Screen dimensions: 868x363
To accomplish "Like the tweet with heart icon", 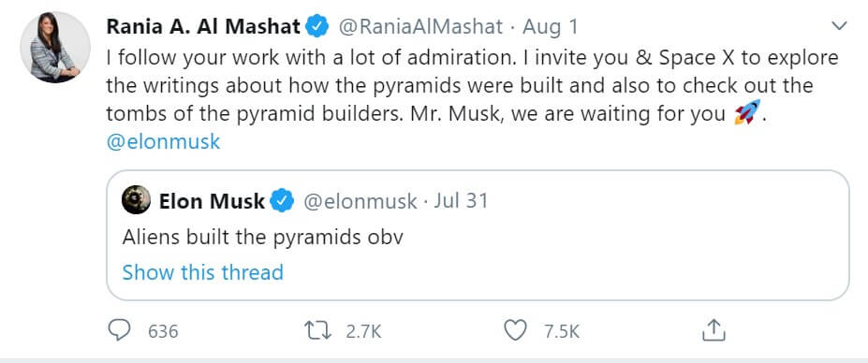I will click(515, 331).
